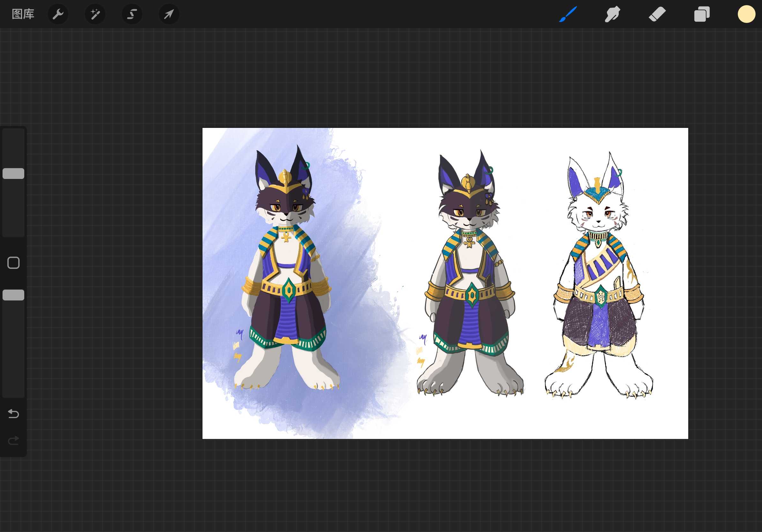This screenshot has width=762, height=532.
Task: Activate the Transform arrow tool
Action: click(169, 14)
